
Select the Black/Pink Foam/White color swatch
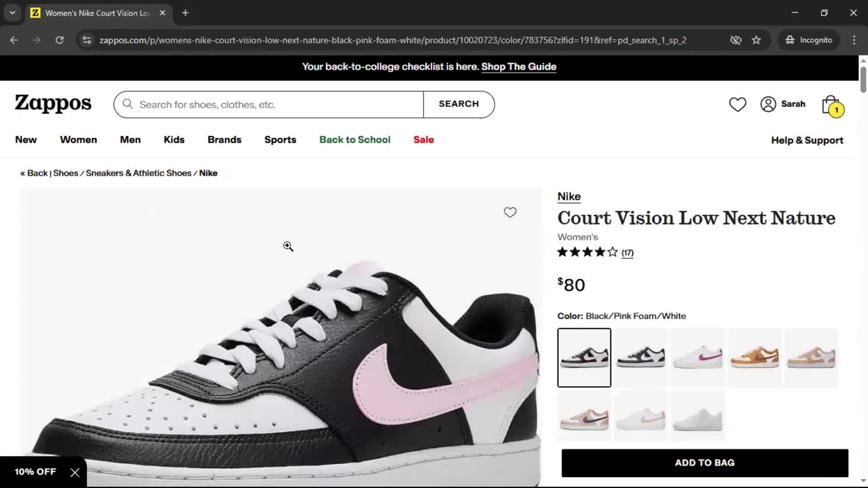point(584,357)
